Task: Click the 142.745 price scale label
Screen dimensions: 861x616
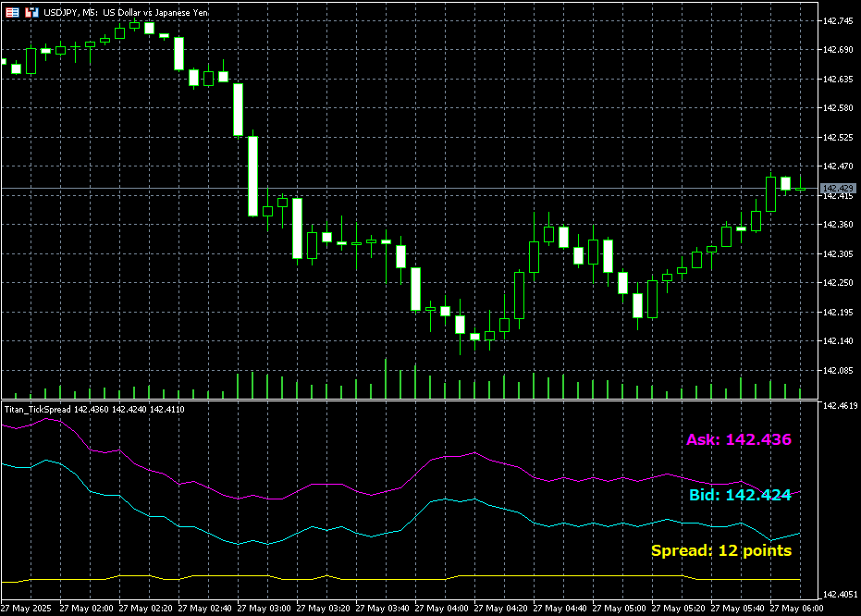Action: pos(838,21)
